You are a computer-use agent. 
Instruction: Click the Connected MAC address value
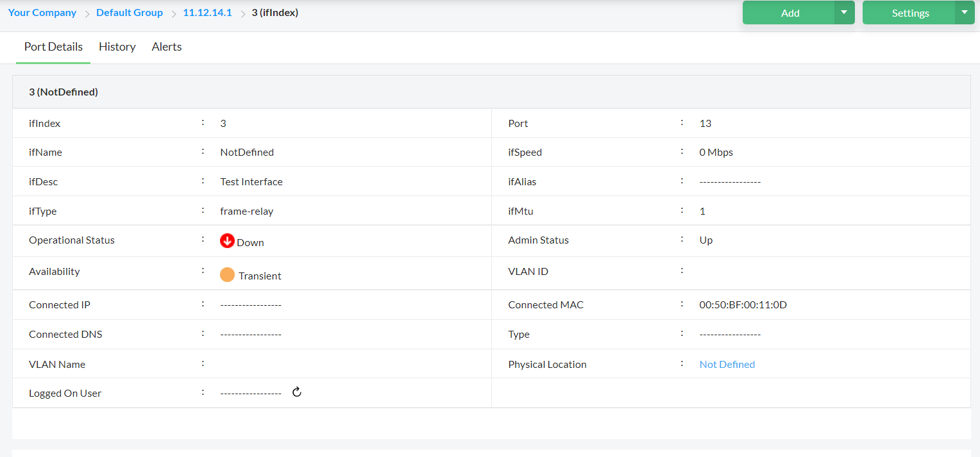[x=743, y=305]
